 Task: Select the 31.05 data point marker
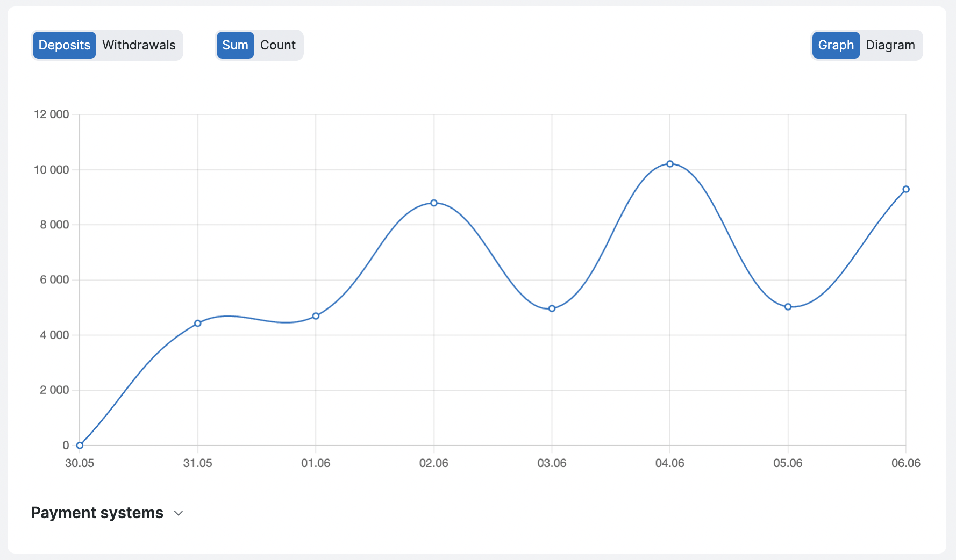[x=198, y=323]
